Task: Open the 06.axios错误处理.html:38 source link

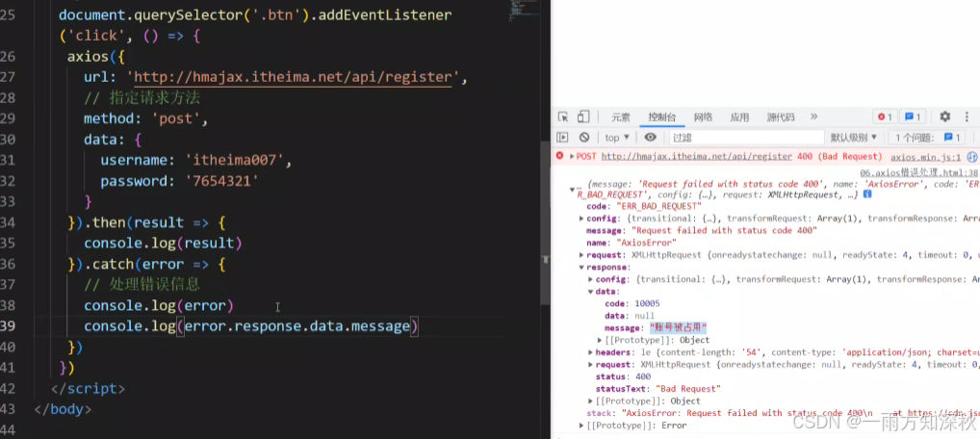Action: [x=918, y=173]
